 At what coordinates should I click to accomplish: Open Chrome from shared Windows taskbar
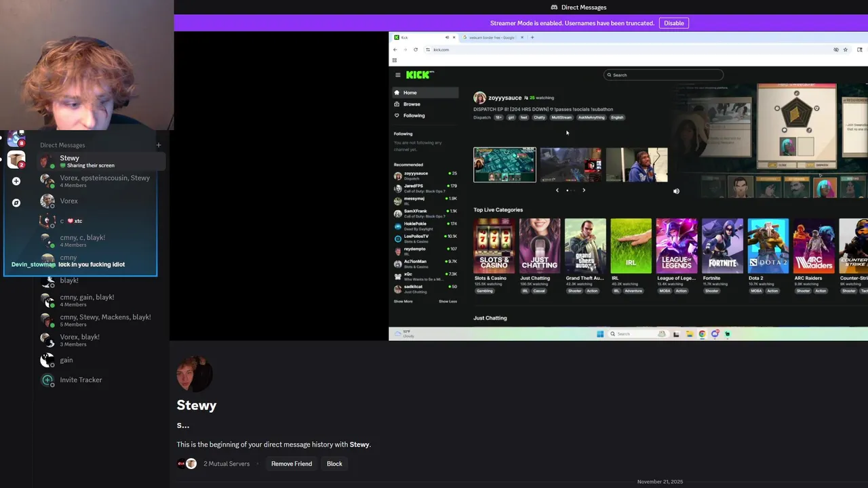pyautogui.click(x=702, y=333)
